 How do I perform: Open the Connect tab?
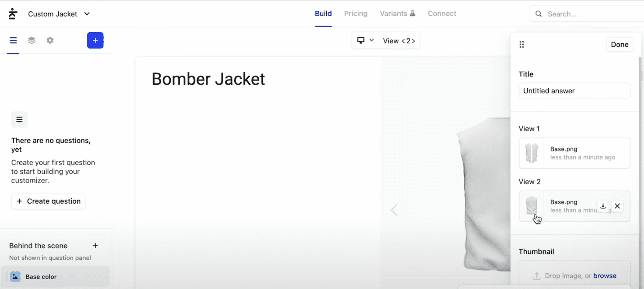tap(442, 13)
